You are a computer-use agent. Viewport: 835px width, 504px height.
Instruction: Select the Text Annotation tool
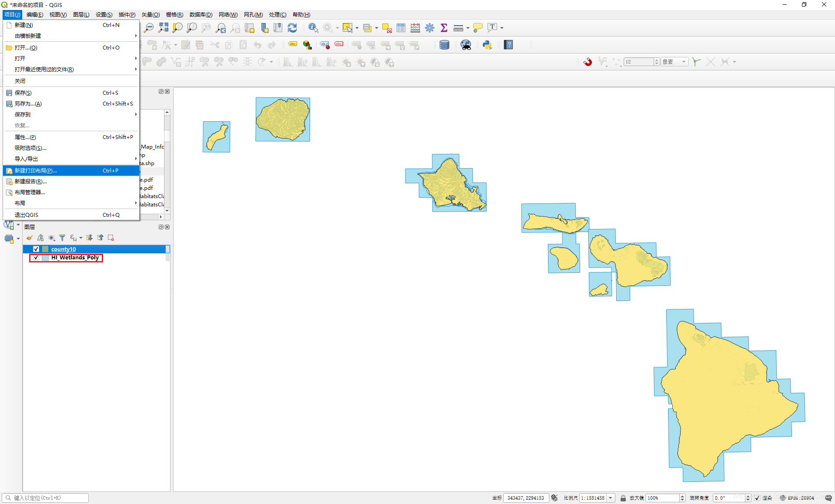coord(492,28)
